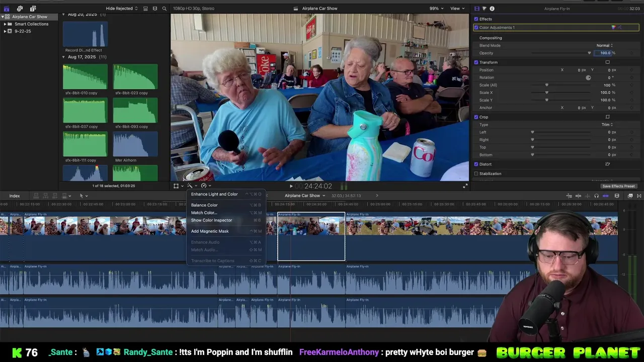
Task: Click the overwrite clip edit icon
Action: tap(64, 196)
